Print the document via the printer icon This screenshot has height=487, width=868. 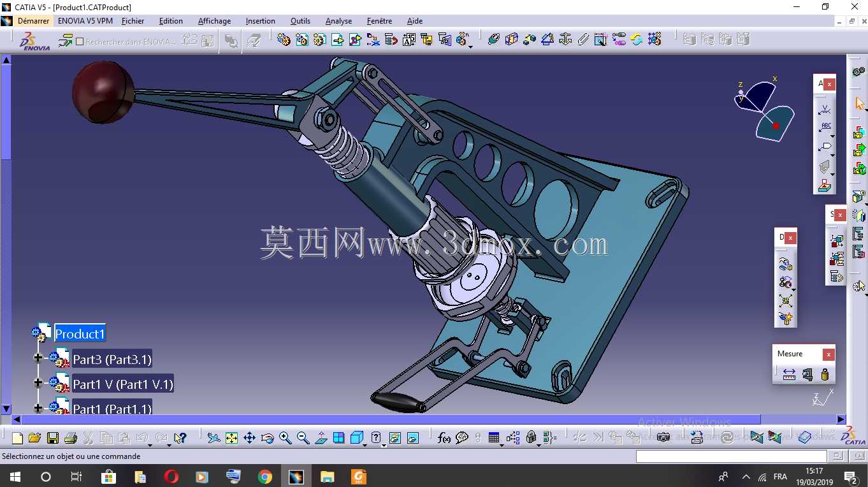[x=71, y=438]
